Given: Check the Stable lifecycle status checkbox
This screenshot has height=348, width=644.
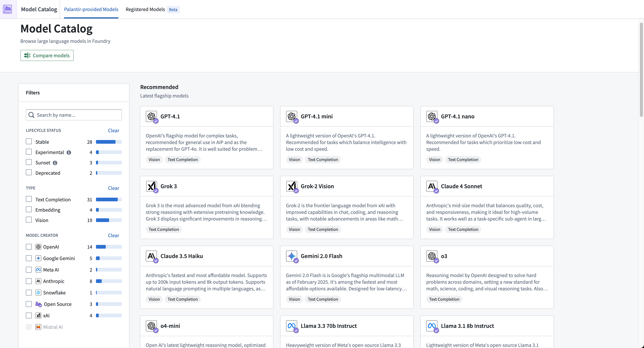Looking at the screenshot, I should tap(29, 142).
